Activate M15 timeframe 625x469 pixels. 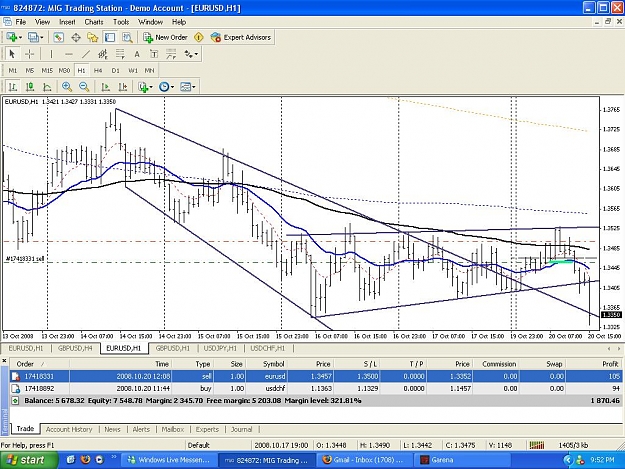point(47,71)
